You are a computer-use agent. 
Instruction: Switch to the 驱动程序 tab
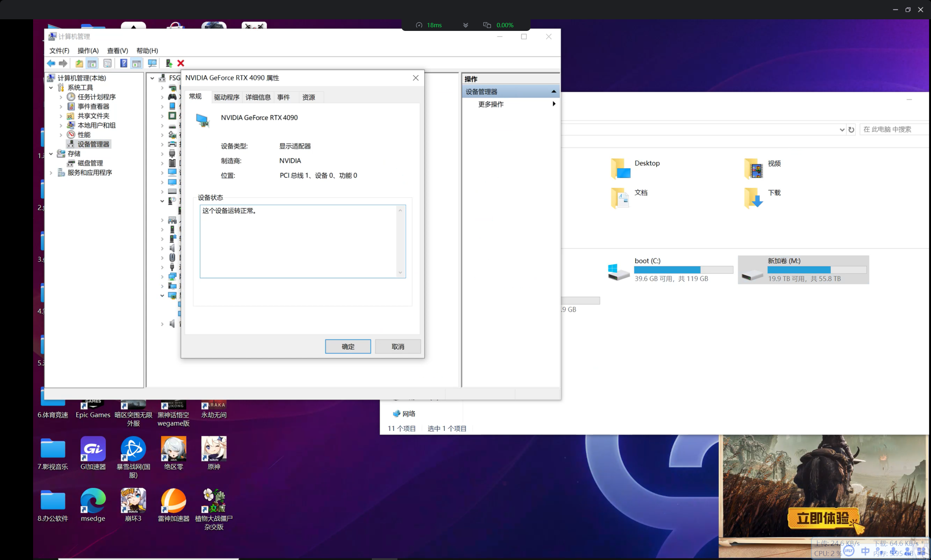click(x=227, y=97)
